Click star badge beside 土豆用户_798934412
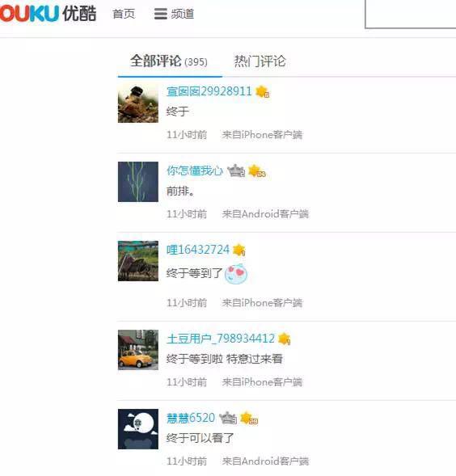 coord(285,339)
